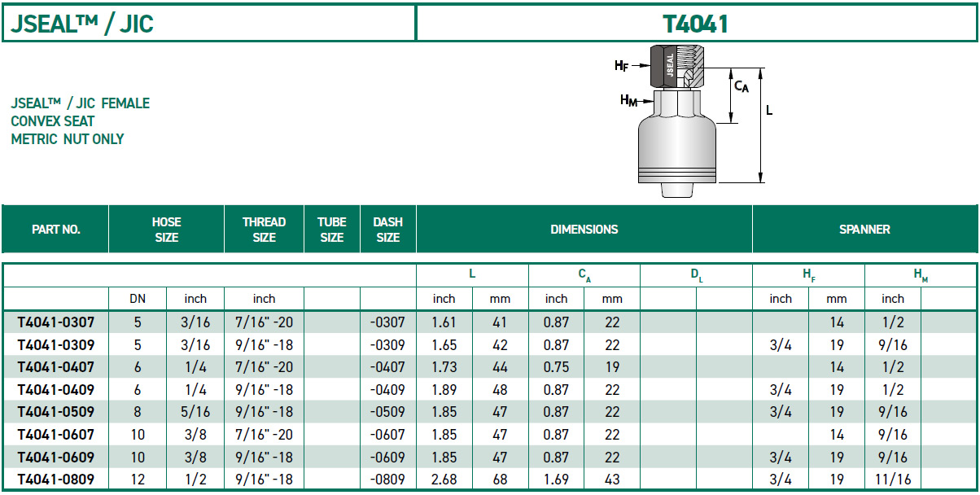Screen dimensions: 980x495
Task: Click hose size 5/16 inch cell
Action: click(195, 412)
